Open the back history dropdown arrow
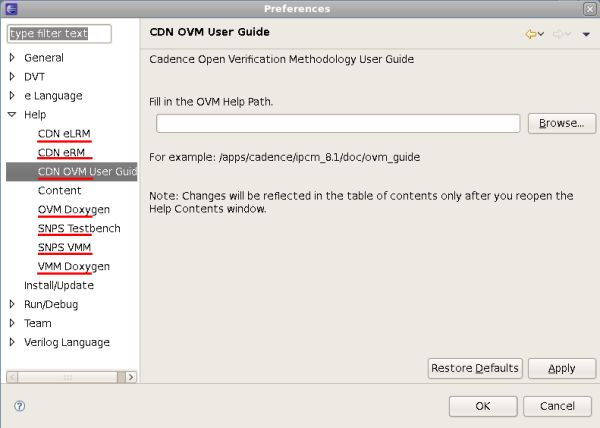Image resolution: width=600 pixels, height=428 pixels. pos(541,34)
